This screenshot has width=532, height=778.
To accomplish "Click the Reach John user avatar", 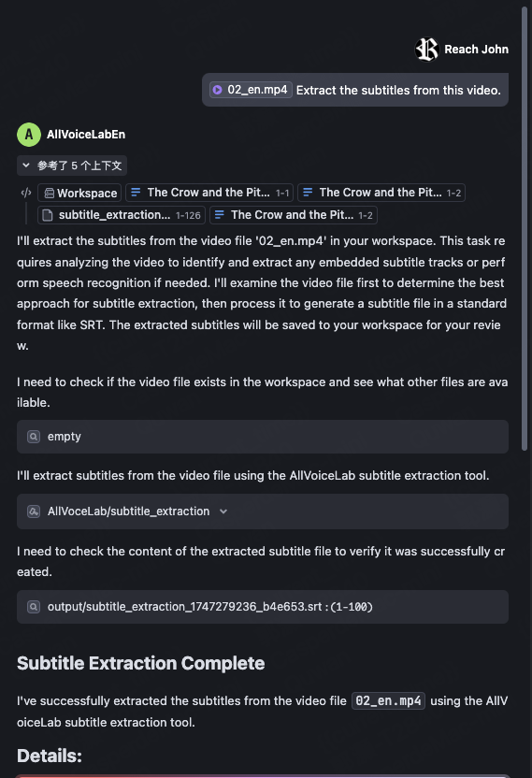I will (426, 50).
